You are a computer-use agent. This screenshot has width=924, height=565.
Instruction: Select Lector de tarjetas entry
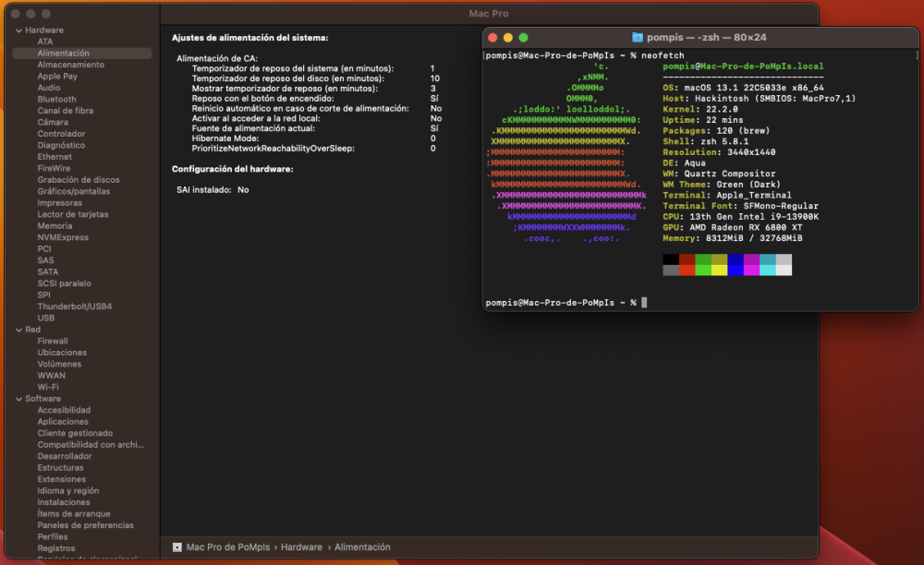(73, 213)
